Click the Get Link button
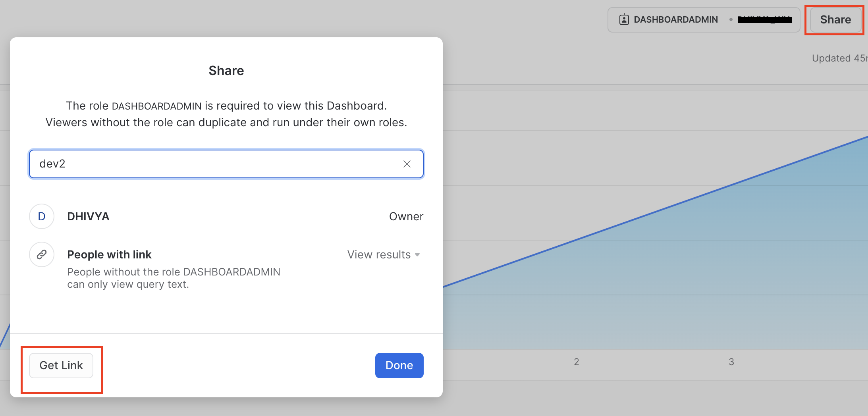Screen dimensions: 868x416 click(x=61, y=365)
